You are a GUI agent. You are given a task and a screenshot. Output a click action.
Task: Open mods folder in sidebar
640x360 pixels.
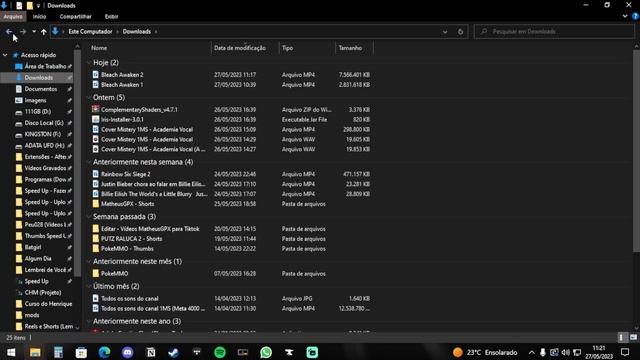point(32,315)
